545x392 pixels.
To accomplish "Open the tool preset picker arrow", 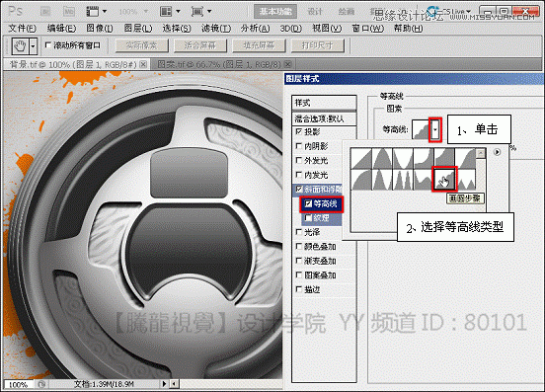I will pyautogui.click(x=34, y=45).
